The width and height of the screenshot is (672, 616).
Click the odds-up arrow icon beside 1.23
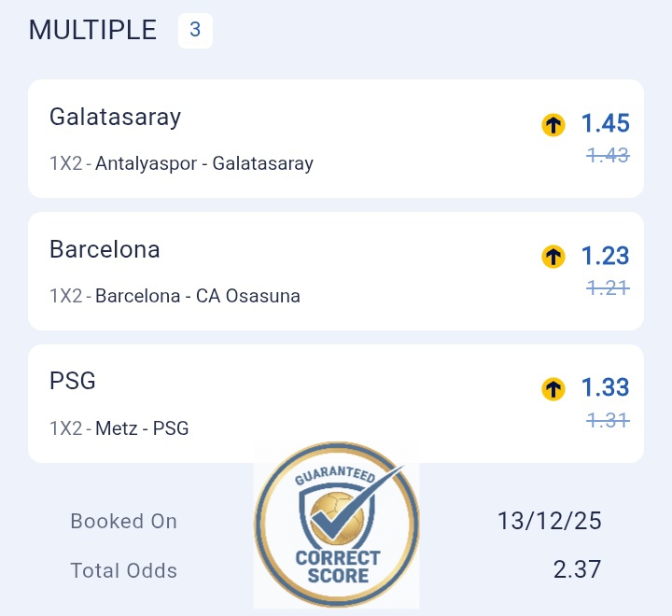point(553,256)
